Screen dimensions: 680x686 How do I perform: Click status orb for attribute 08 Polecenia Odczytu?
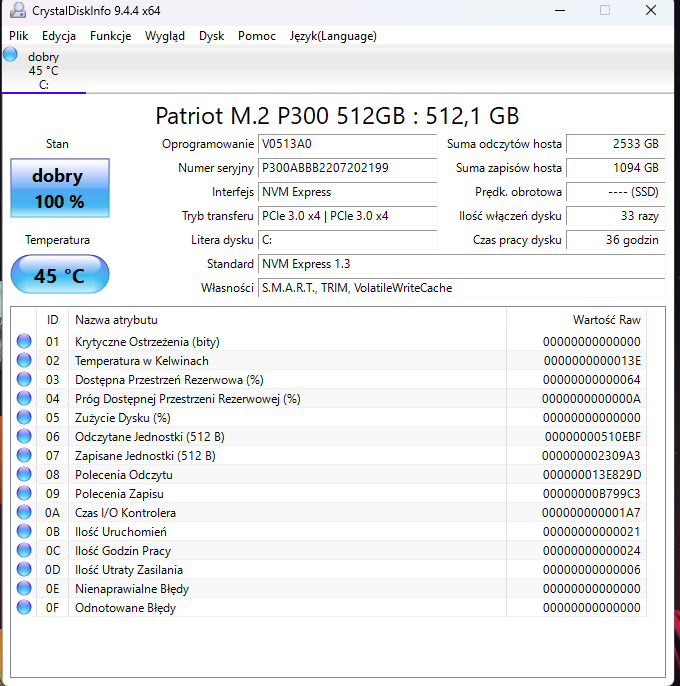pyautogui.click(x=24, y=474)
